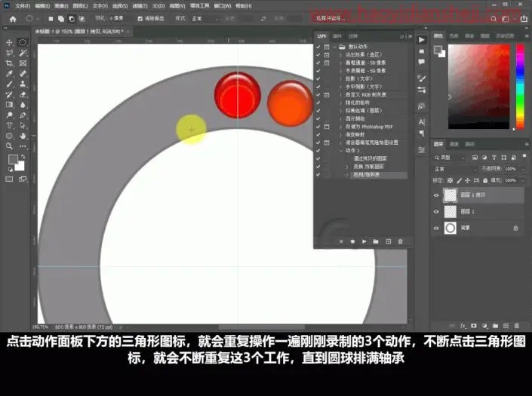Viewport: 532px width, 396px height.
Task: Select the Type tool
Action: click(x=9, y=125)
